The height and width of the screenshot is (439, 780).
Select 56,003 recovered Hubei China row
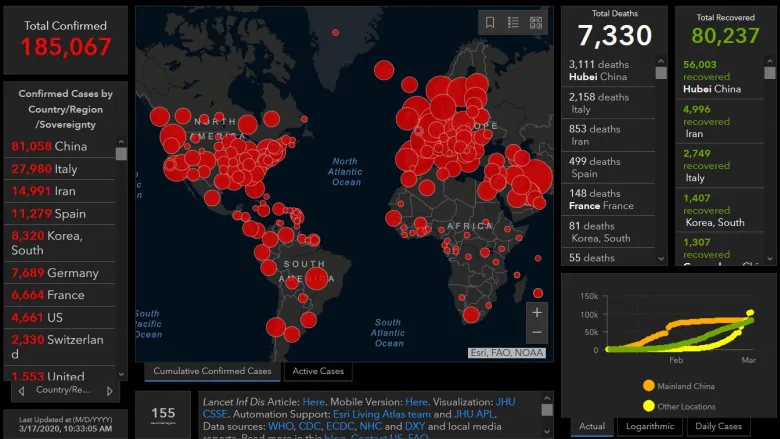coord(719,77)
